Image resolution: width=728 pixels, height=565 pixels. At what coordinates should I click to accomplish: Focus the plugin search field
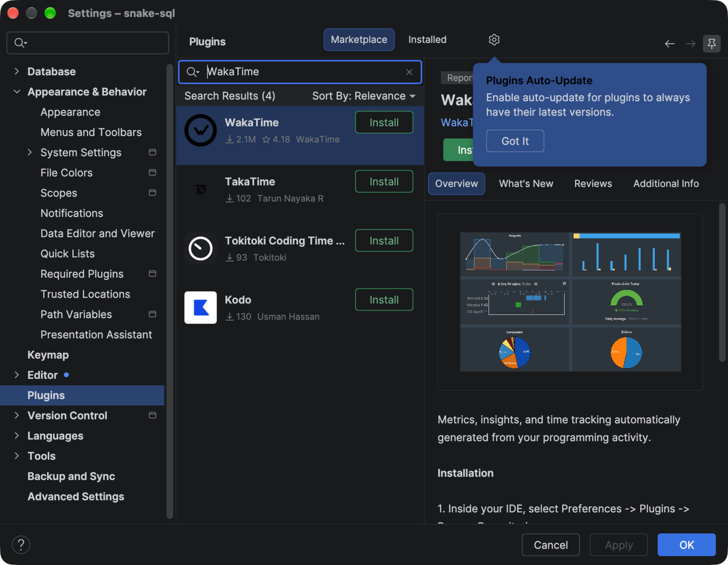[300, 72]
